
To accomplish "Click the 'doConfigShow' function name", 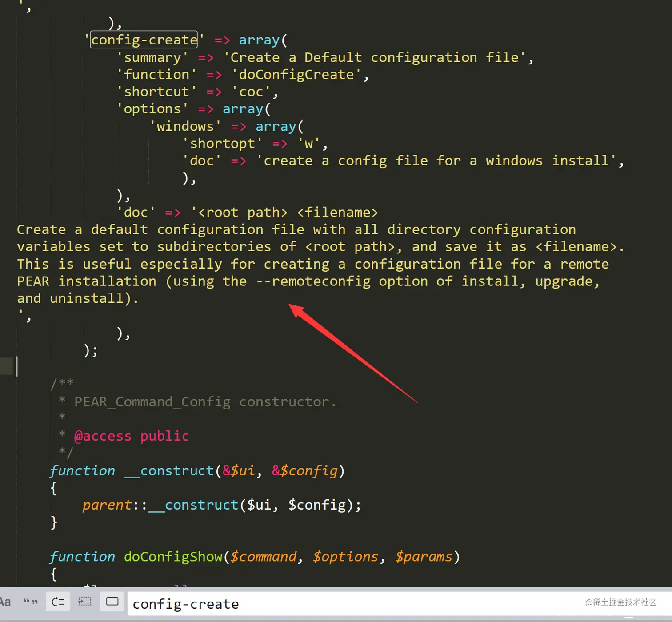I will [173, 557].
